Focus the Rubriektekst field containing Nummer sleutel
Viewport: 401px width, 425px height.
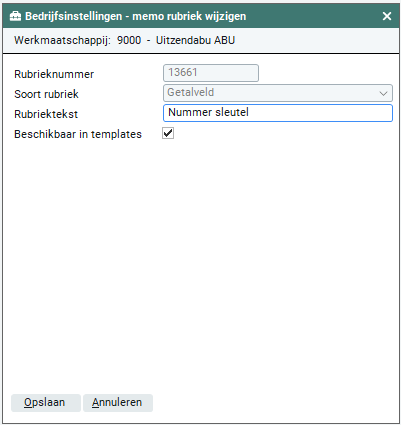point(278,113)
